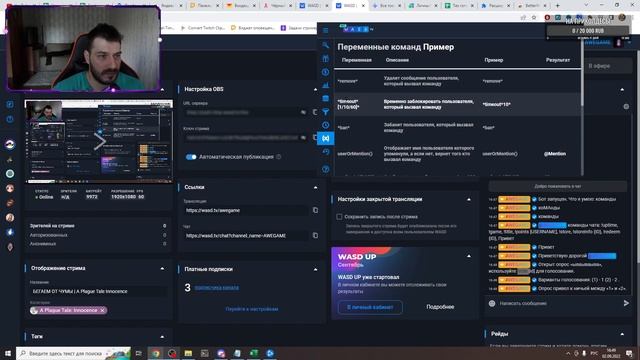
Task: Open the gift icon in the bot sidebar
Action: coord(325,58)
